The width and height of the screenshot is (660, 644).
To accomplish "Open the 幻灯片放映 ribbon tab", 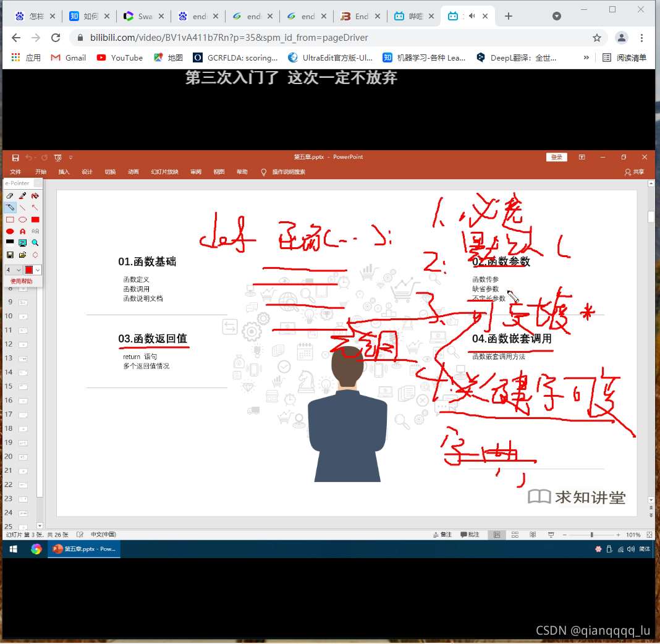I will (x=164, y=172).
